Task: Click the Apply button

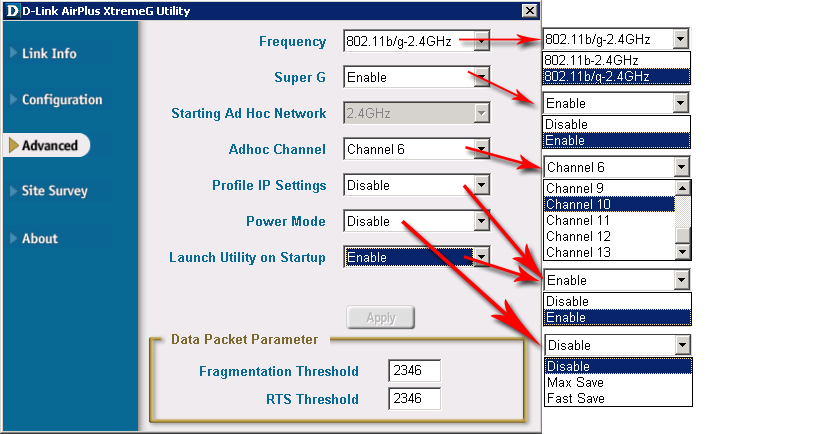Action: click(381, 317)
